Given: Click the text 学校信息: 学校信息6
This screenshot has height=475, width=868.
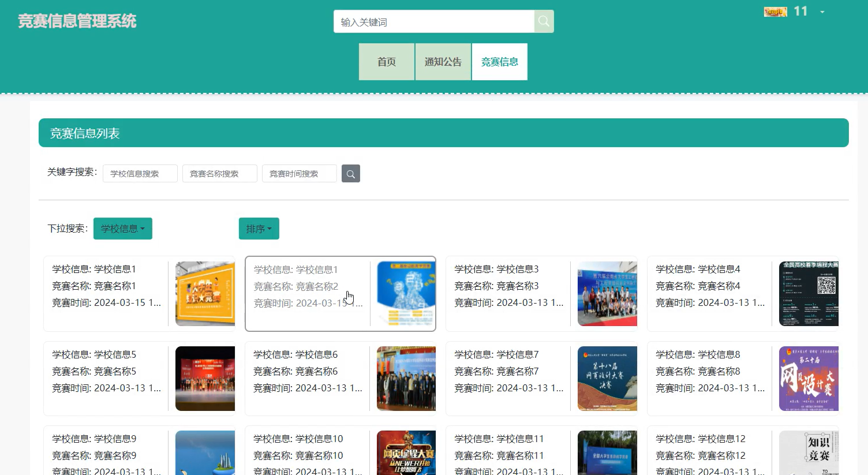Looking at the screenshot, I should [295, 354].
